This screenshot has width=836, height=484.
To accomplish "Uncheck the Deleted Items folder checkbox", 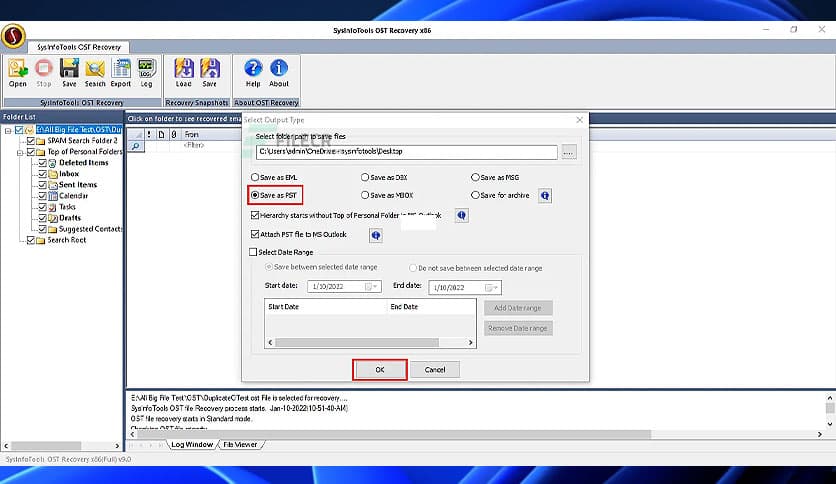I will 42,163.
